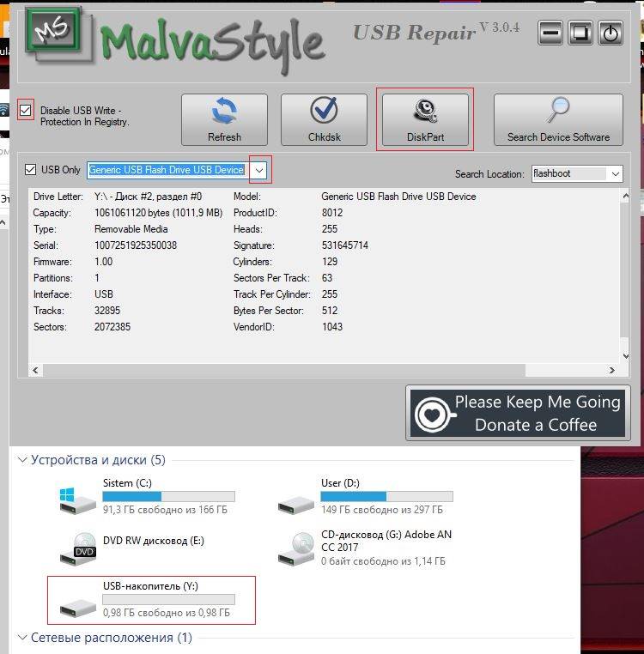644x654 pixels.
Task: Click right arrow of horizontal scrollbar
Action: tap(612, 370)
